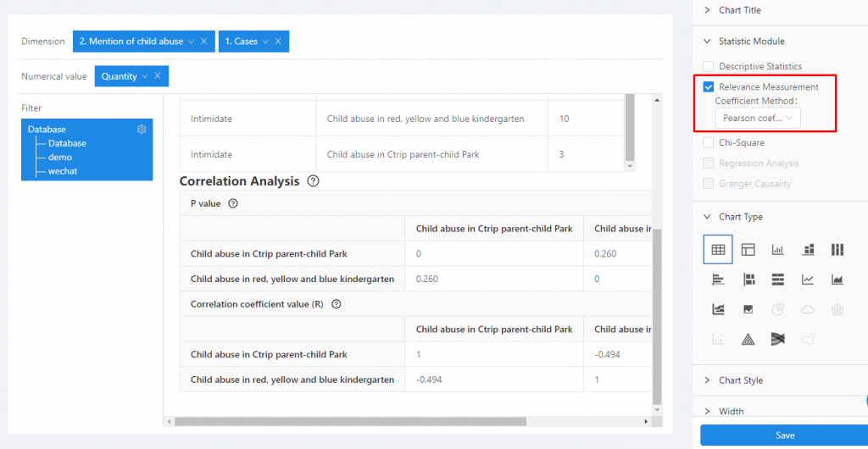Click help icon beside Correlation Analysis
868x449 pixels.
(x=314, y=180)
